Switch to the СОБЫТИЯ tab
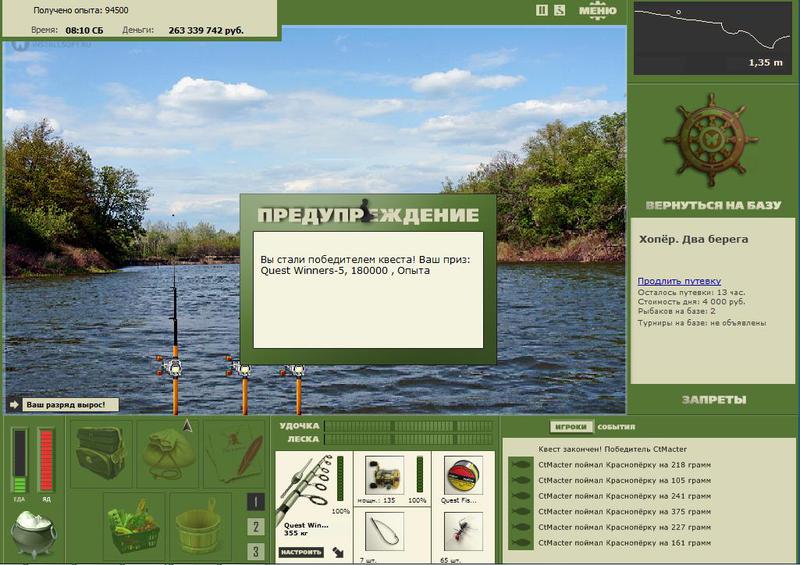Screen dimensions: 800x565 (616, 427)
